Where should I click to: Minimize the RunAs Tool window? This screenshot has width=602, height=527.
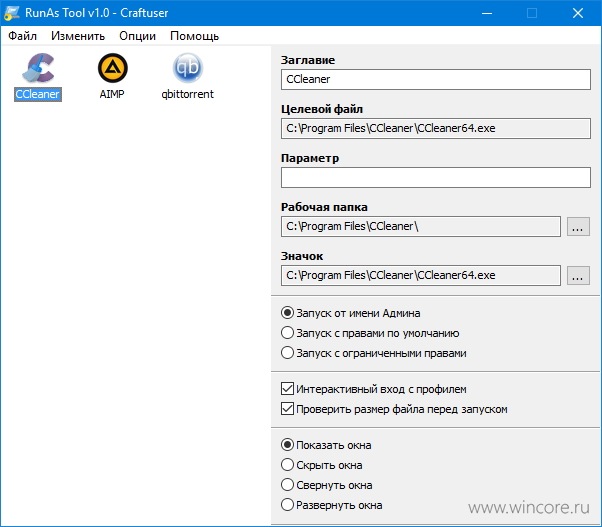point(487,13)
